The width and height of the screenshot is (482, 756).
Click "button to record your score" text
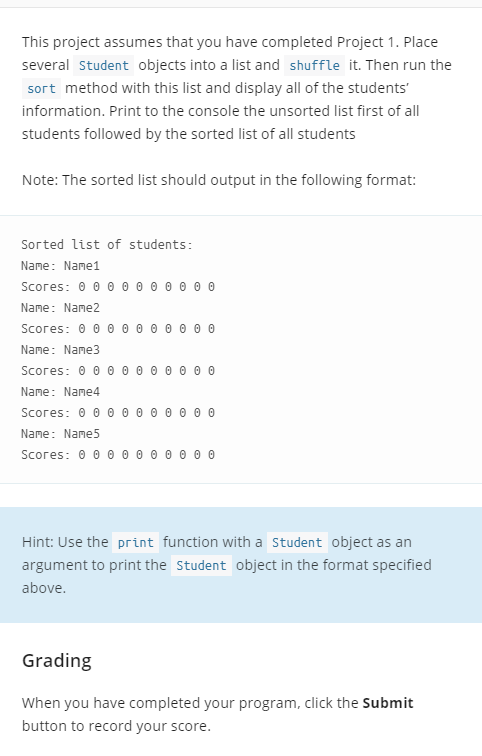[x=116, y=726]
